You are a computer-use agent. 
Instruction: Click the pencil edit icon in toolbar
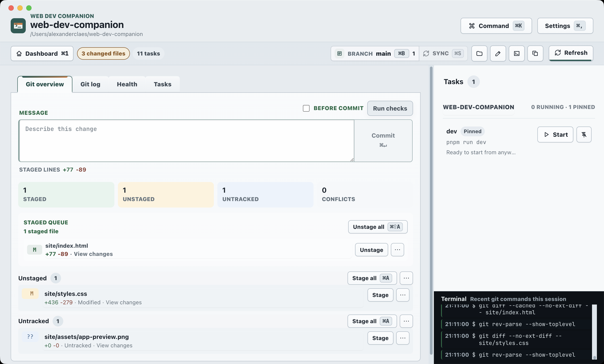point(498,53)
